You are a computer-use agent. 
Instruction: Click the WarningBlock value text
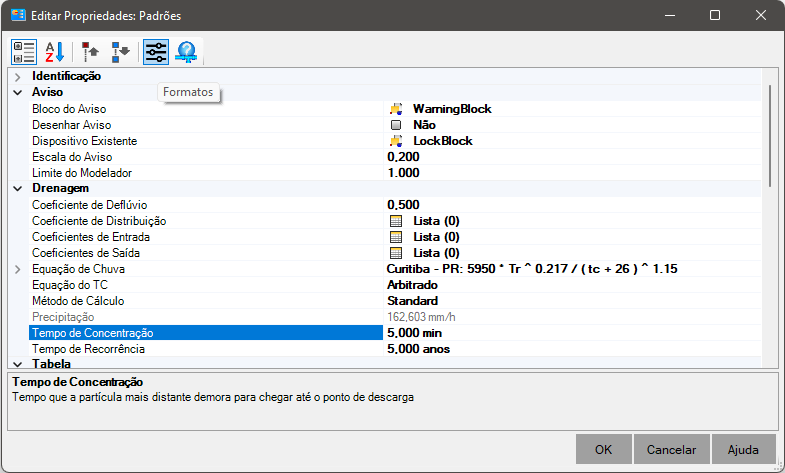tap(452, 109)
